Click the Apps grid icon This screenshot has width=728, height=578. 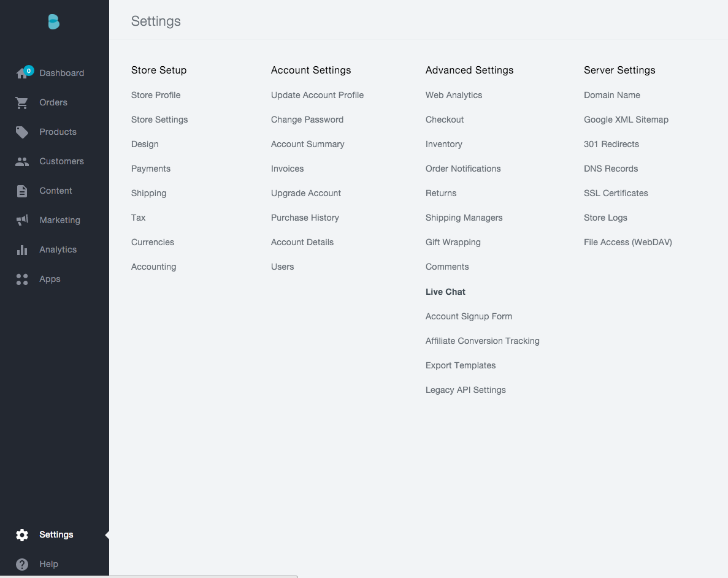[x=22, y=279]
